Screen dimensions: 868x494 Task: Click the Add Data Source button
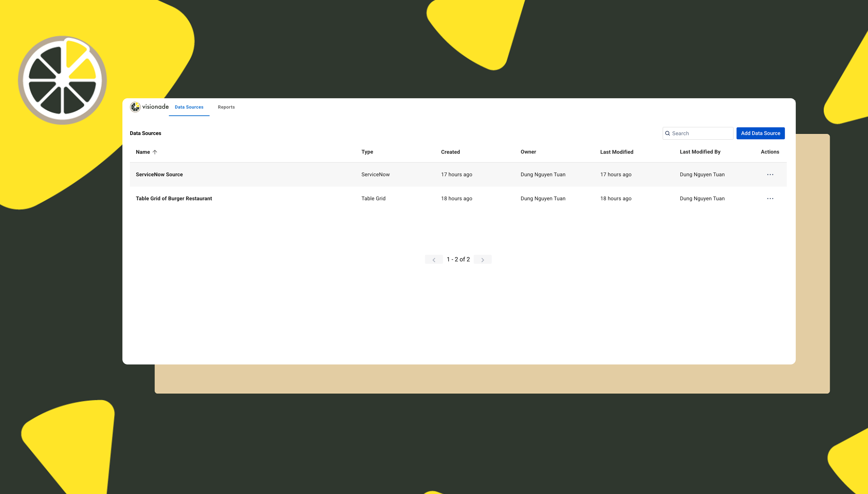(760, 133)
